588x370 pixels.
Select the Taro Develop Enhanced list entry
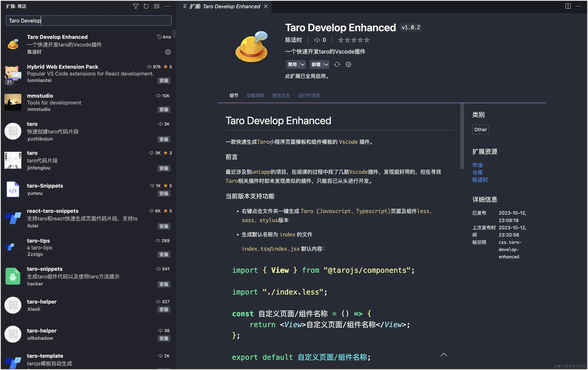point(88,44)
